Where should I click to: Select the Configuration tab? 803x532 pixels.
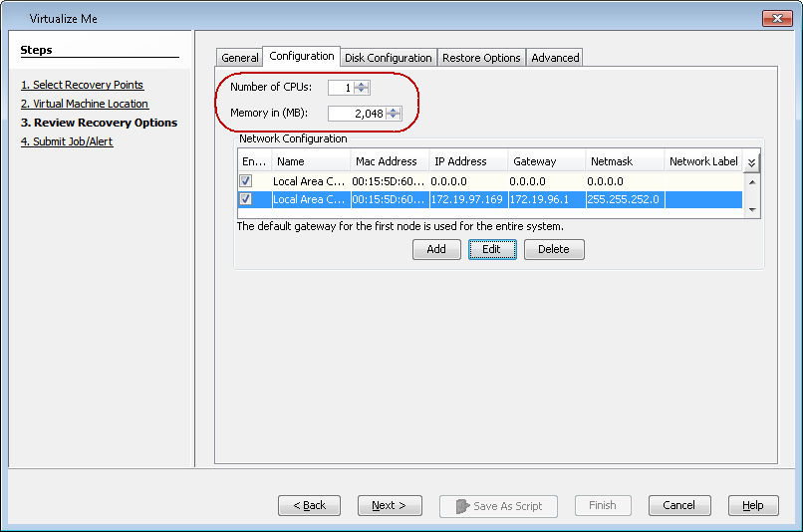pos(301,56)
